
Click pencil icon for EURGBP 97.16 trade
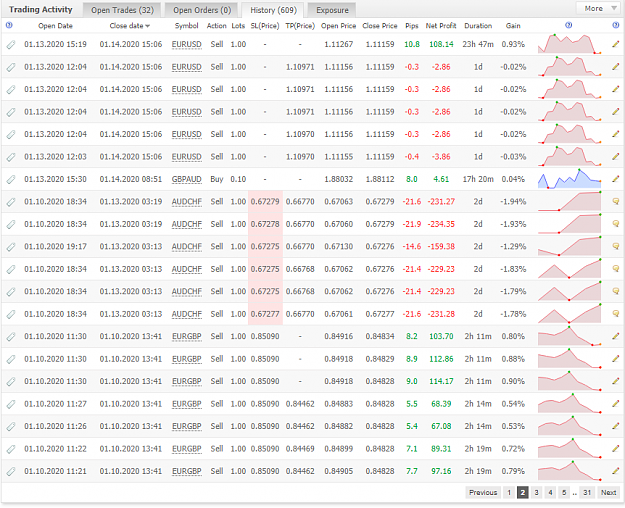(616, 471)
